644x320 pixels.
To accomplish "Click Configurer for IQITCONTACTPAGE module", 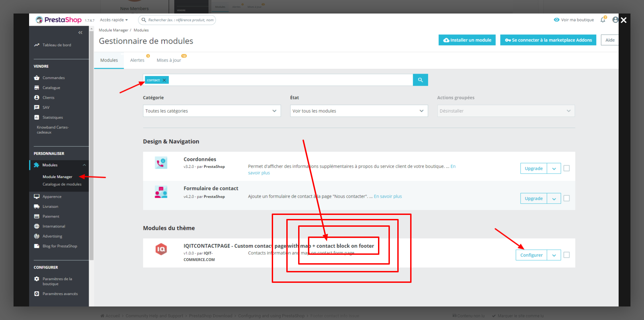I will point(531,255).
